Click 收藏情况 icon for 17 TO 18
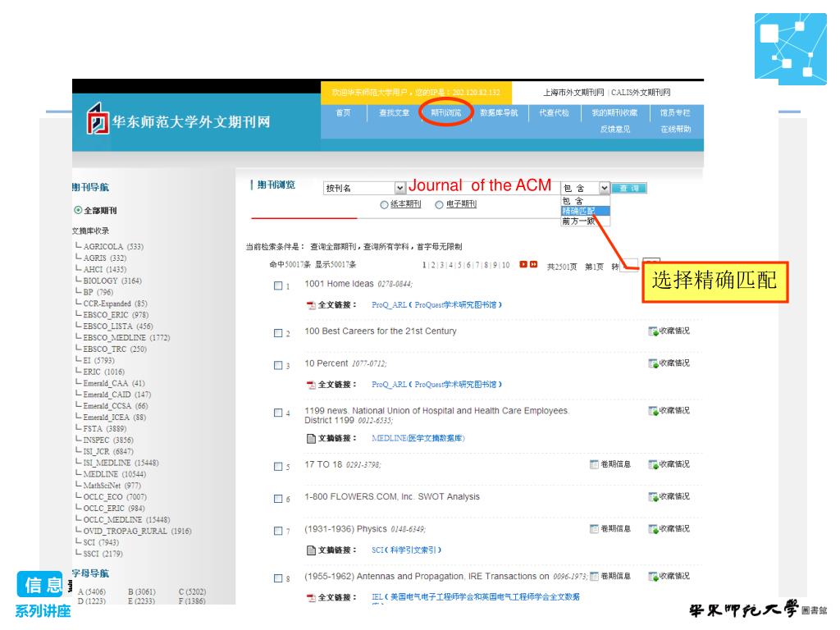Viewport: 840px width, 630px height. pos(653,465)
